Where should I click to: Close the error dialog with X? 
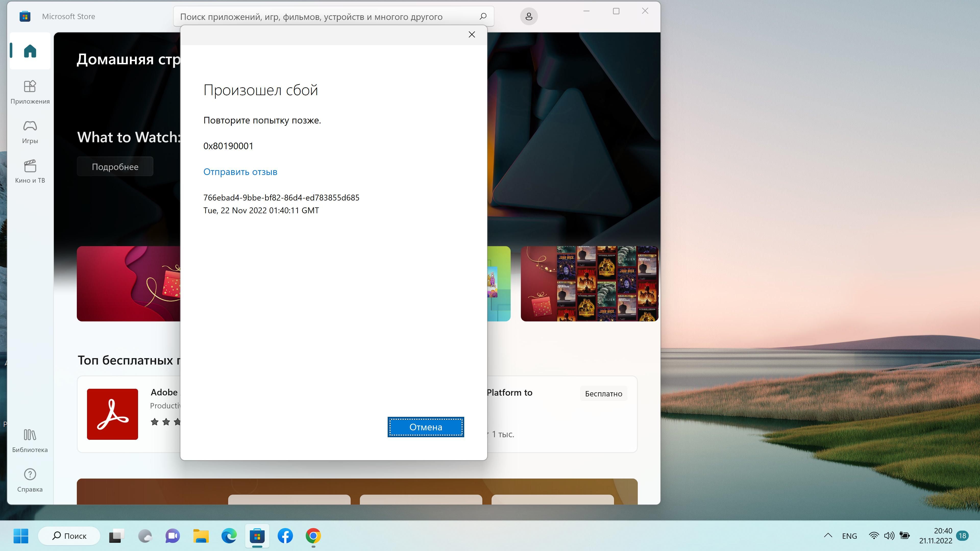472,35
